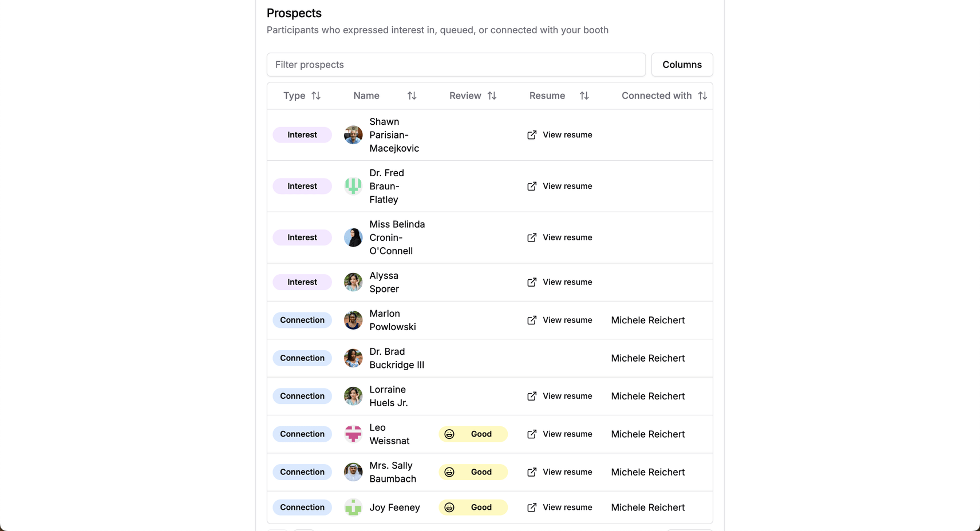Click Marlon Powlowski's avatar photo
This screenshot has width=980, height=531.
coord(353,320)
